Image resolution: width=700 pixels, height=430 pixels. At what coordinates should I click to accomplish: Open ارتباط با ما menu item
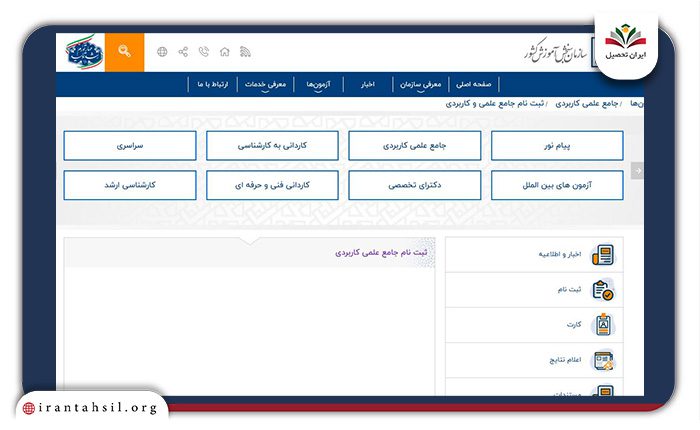213,84
